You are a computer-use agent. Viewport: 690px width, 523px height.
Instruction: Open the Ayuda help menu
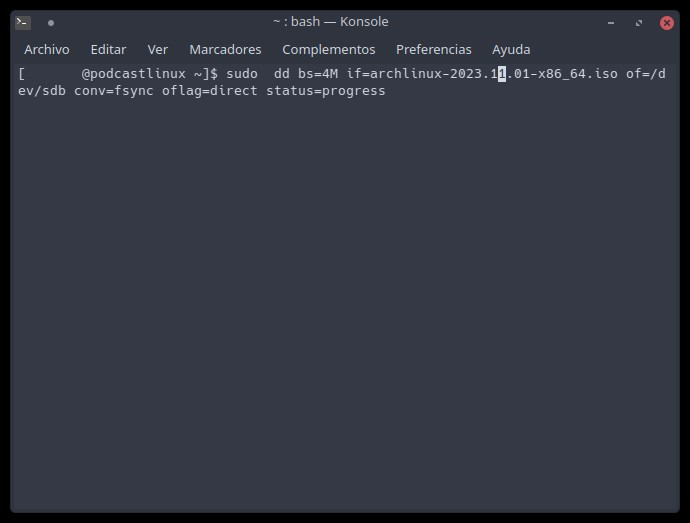(511, 49)
